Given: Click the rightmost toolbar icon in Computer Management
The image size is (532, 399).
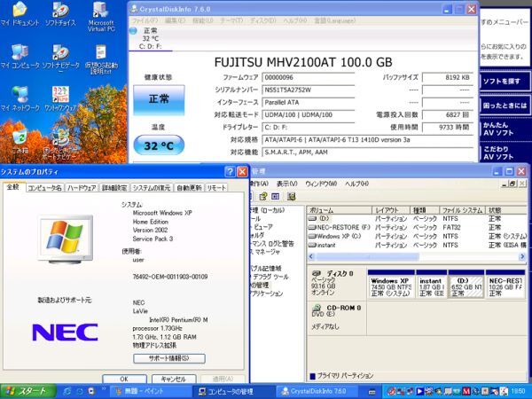Looking at the screenshot, I should pos(291,197).
